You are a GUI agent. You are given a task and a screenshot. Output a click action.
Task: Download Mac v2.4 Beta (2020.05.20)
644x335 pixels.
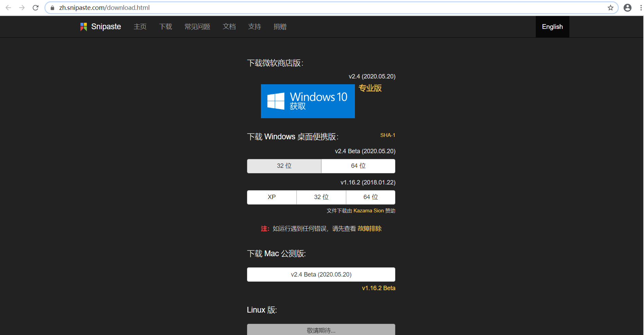pos(321,275)
